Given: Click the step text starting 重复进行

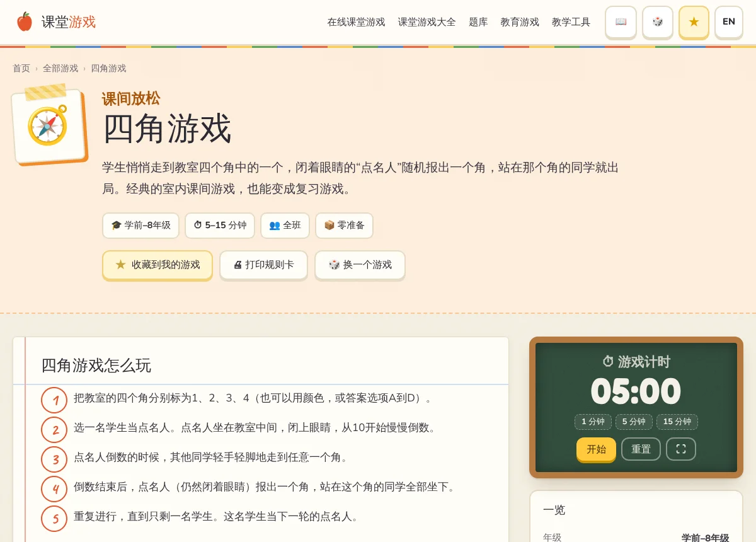Looking at the screenshot, I should click(218, 516).
